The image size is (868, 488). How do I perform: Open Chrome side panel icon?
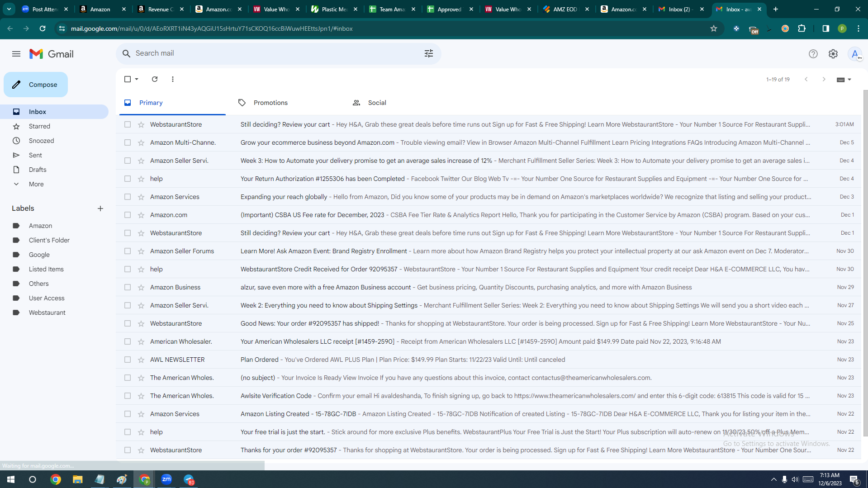(825, 28)
